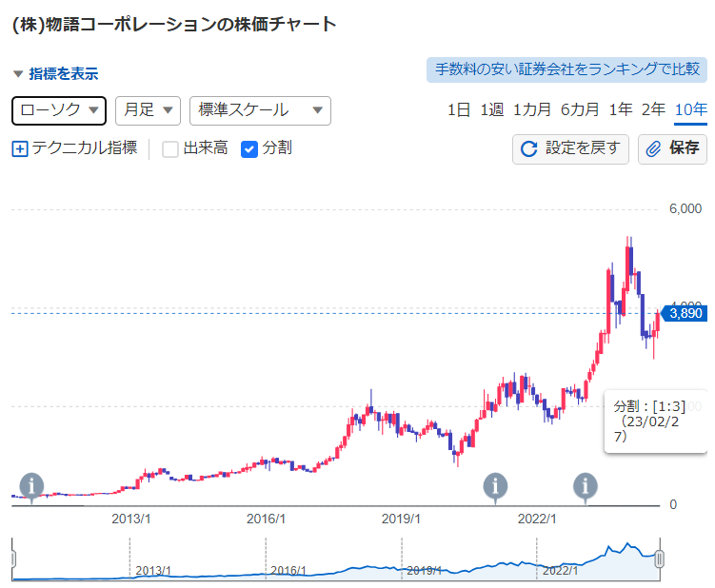Open the 手数料の安い証券会社 ranking link
Viewport: 715px width, 588px height.
(x=566, y=69)
